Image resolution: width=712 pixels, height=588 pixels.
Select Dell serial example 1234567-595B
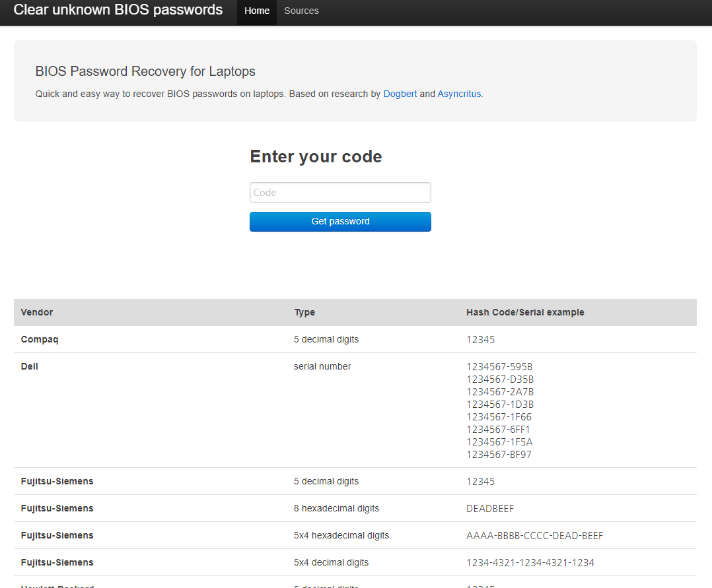[x=499, y=367]
